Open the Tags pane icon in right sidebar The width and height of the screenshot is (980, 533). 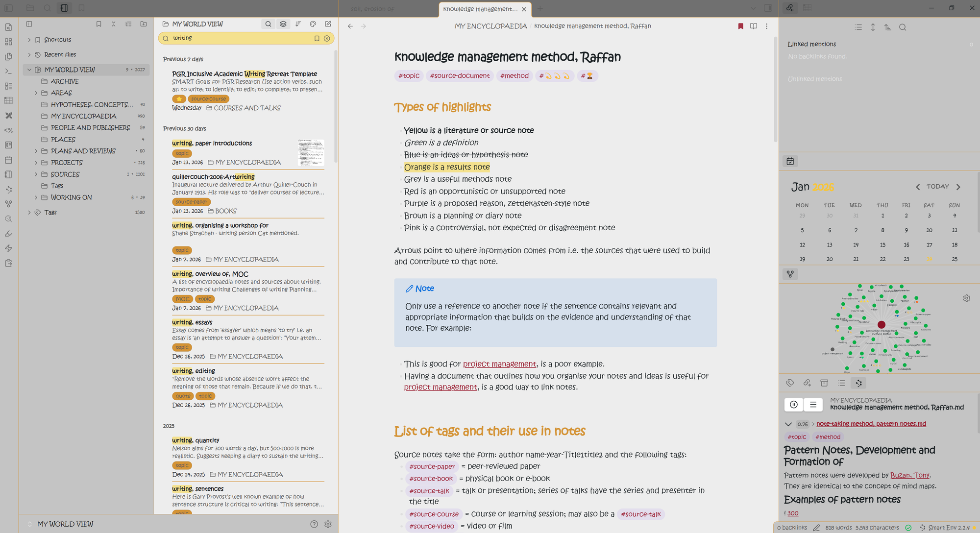[790, 383]
